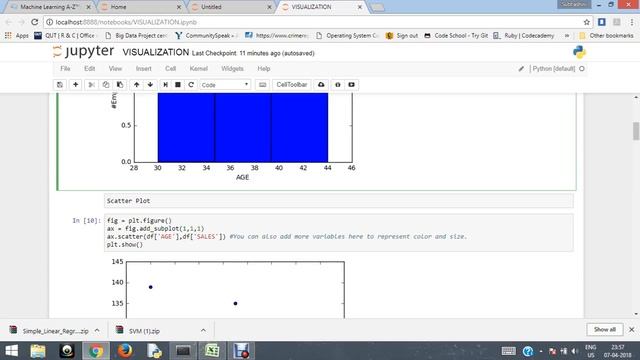Viewport: 640px width, 360px height.
Task: Close the downloads bar
Action: point(631,329)
